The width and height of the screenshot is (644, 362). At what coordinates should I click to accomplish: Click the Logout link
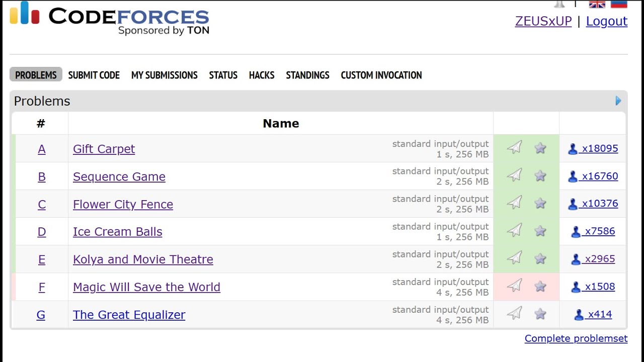(x=607, y=21)
